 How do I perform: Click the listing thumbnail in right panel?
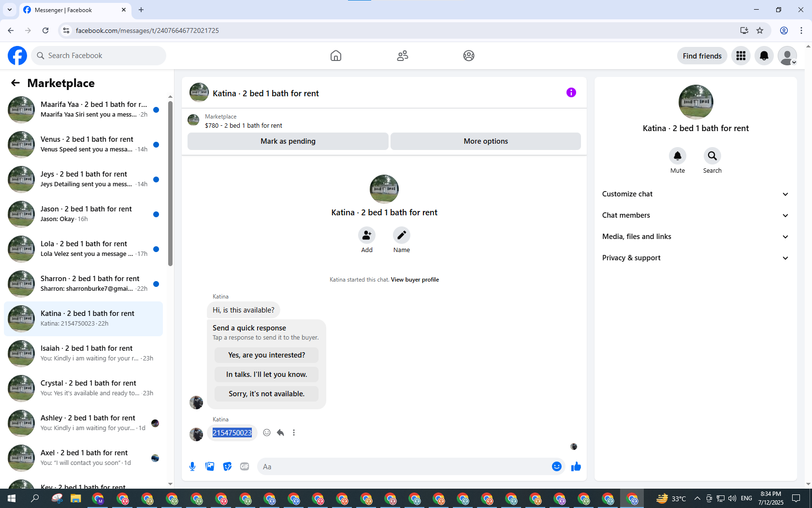point(696,102)
